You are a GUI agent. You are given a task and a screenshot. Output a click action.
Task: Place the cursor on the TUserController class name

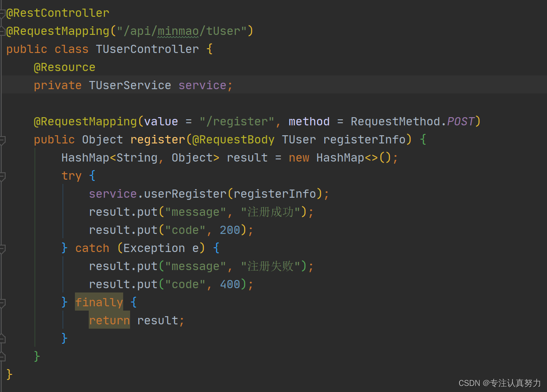coord(147,50)
